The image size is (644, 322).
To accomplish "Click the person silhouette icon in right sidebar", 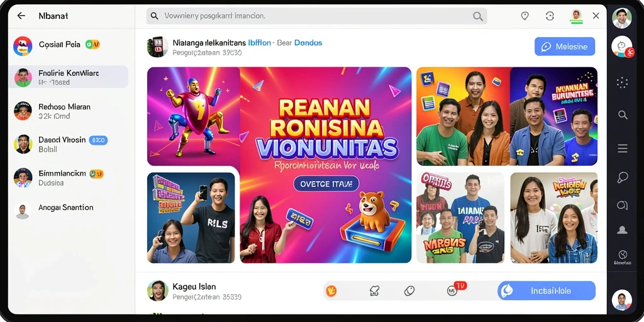I will tap(622, 230).
